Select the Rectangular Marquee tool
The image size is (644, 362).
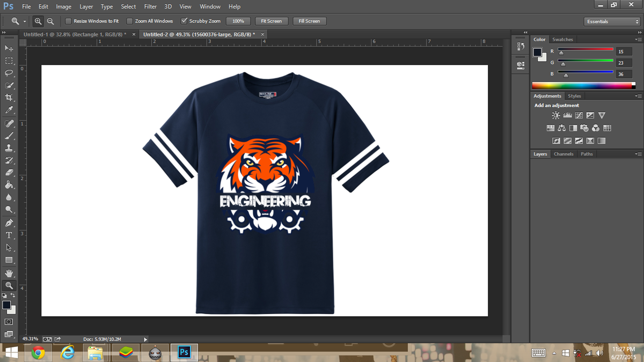[9, 61]
